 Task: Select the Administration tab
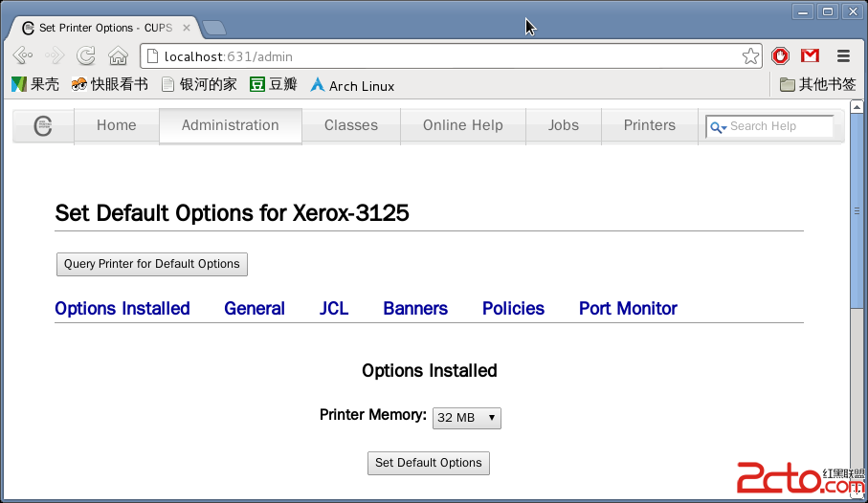point(231,125)
